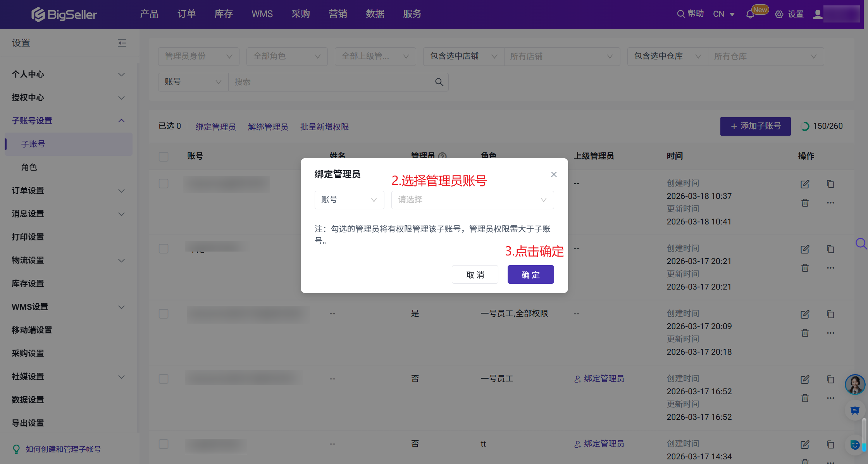
Task: Check the 一号员工 fourth row checkbox
Action: [164, 379]
